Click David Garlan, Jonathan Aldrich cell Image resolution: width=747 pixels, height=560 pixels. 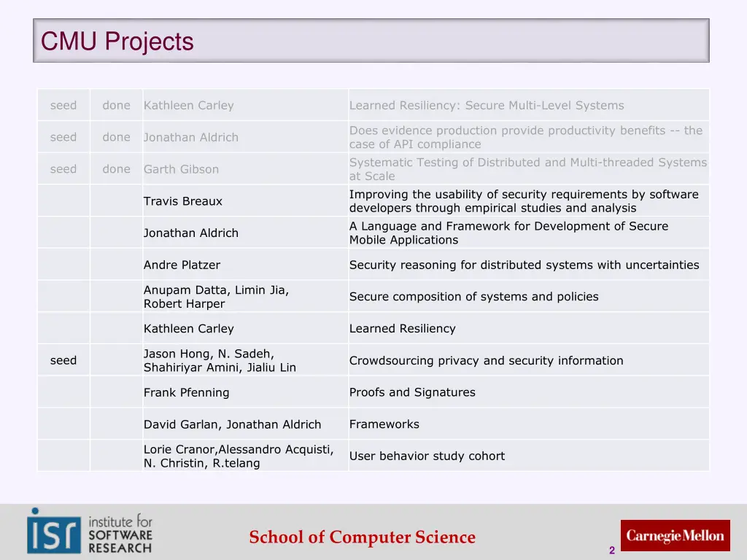tap(232, 424)
